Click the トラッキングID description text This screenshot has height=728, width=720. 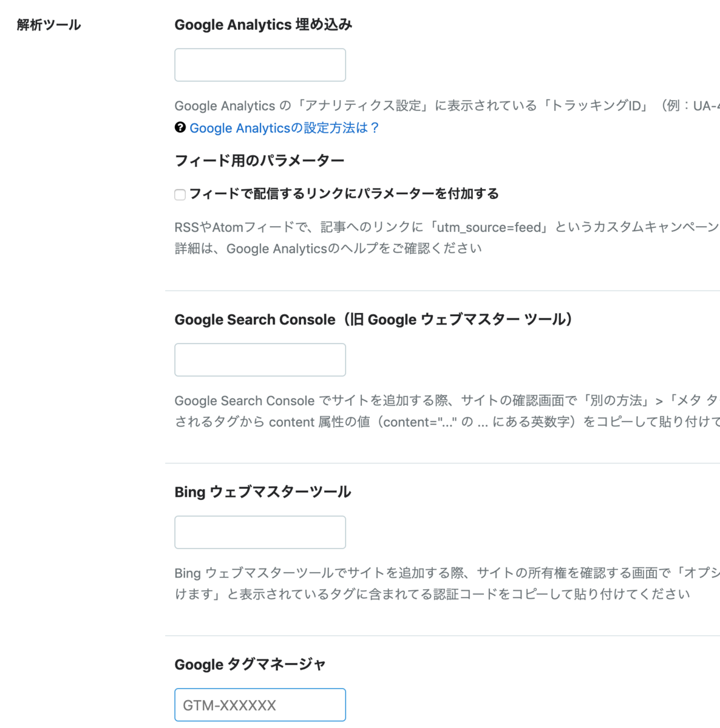point(447,106)
